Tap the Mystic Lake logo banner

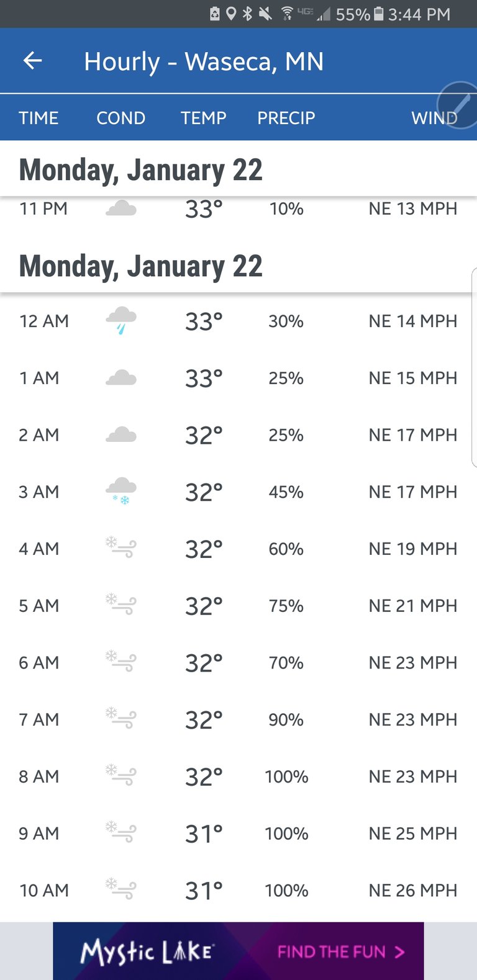pos(147,952)
